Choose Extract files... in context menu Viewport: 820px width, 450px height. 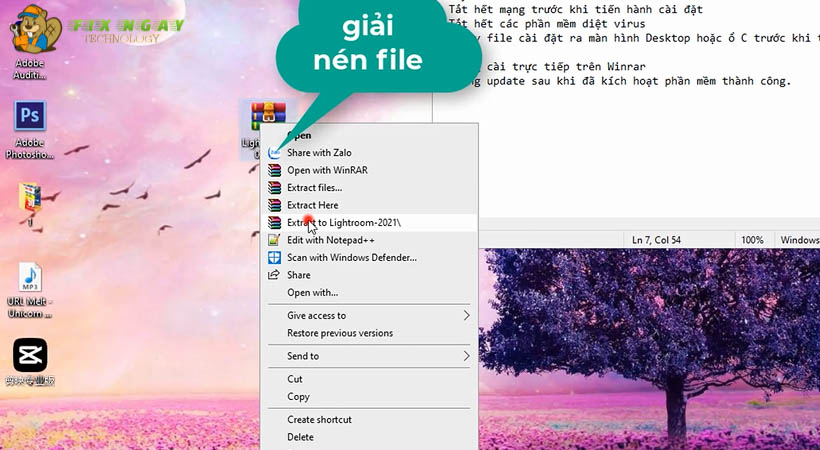point(314,187)
